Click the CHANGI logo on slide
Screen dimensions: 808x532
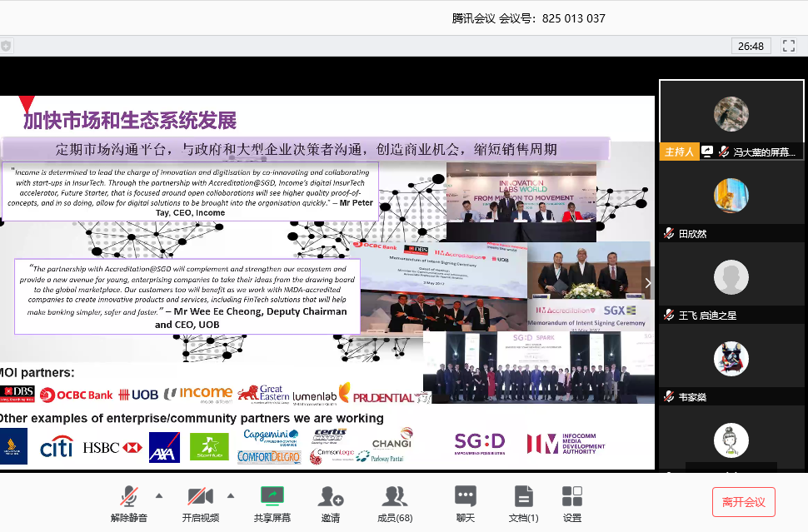pos(393,439)
